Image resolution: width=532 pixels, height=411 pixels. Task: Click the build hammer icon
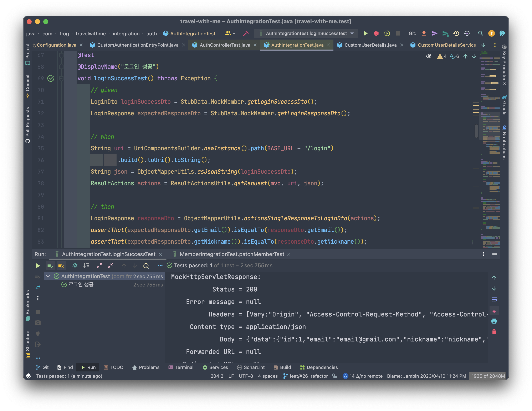click(246, 33)
